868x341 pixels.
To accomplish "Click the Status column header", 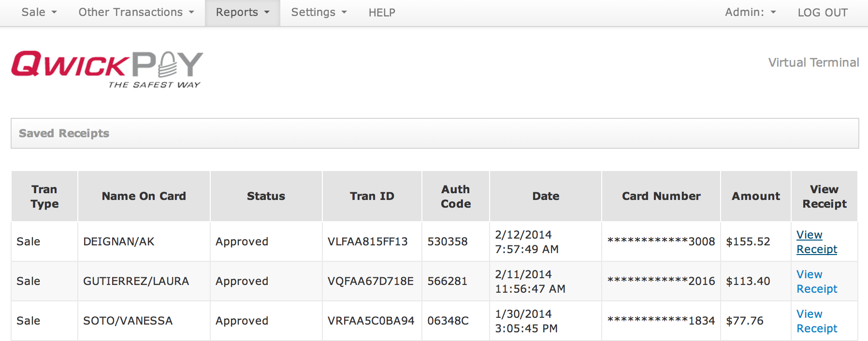I will (266, 196).
